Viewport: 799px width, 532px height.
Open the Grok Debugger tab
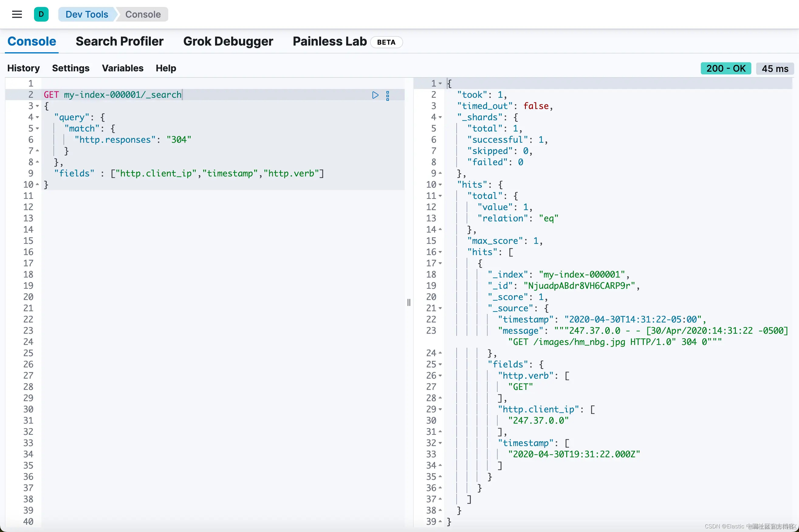(x=228, y=41)
